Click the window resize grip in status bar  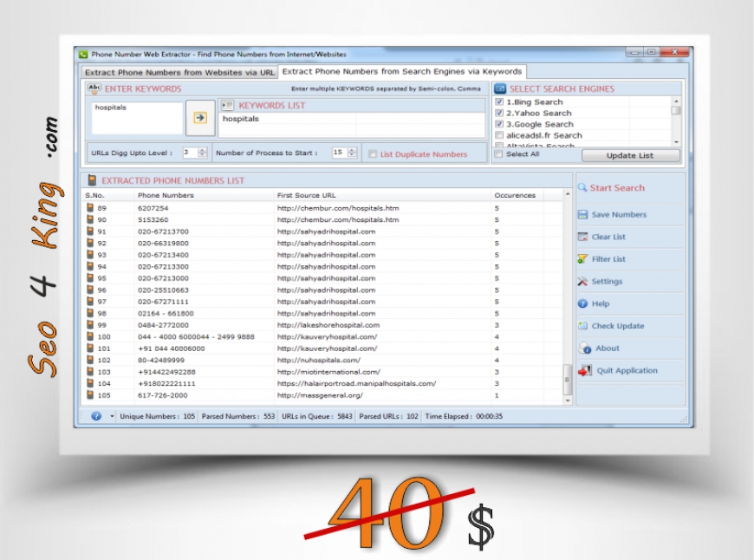(684, 420)
